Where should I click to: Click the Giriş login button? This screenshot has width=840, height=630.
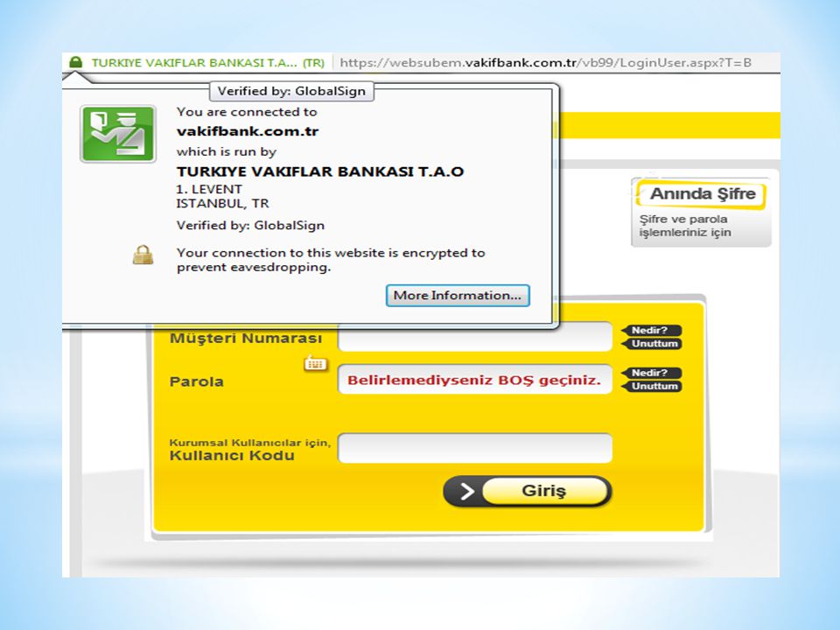[x=528, y=491]
